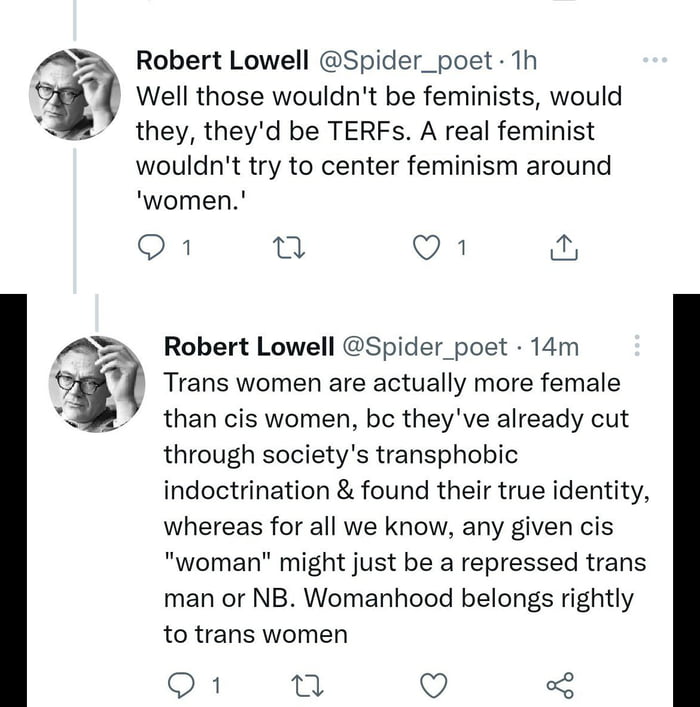The image size is (700, 707).
Task: Open horizontal three-dot menu on first tweet
Action: [x=654, y=60]
